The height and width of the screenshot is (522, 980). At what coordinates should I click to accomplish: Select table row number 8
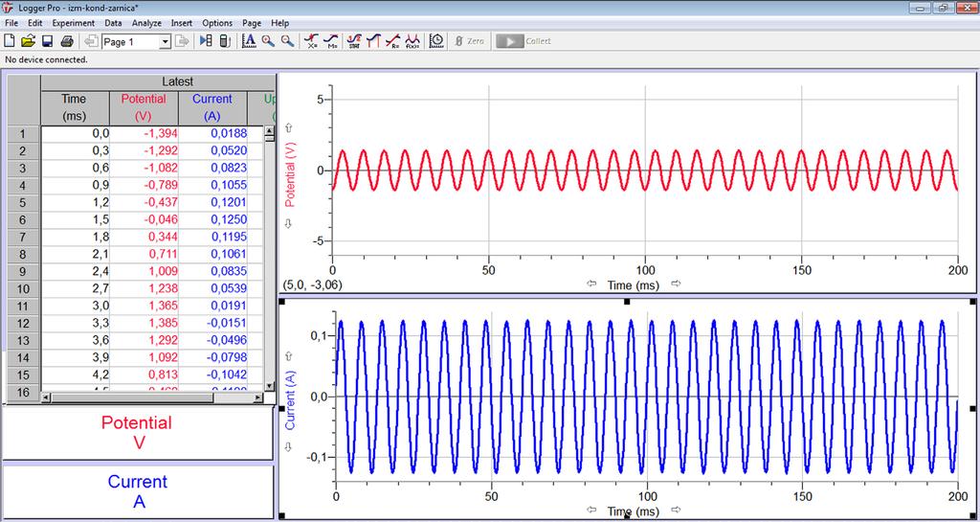(x=23, y=255)
